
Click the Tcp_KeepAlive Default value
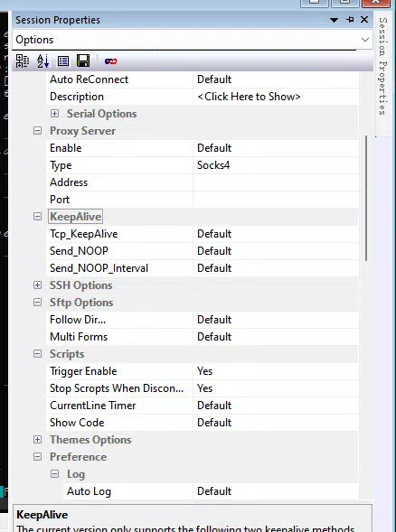276,234
